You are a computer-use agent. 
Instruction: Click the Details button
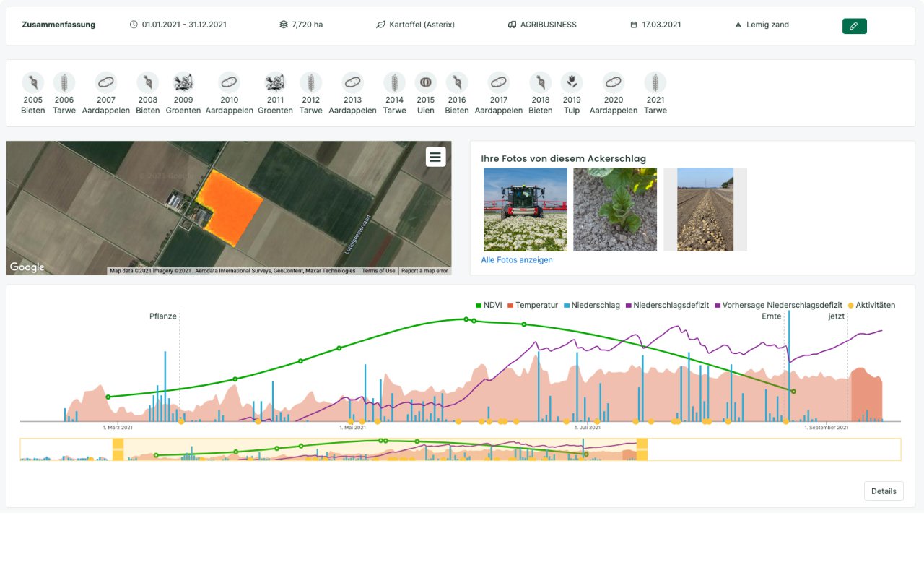[884, 491]
